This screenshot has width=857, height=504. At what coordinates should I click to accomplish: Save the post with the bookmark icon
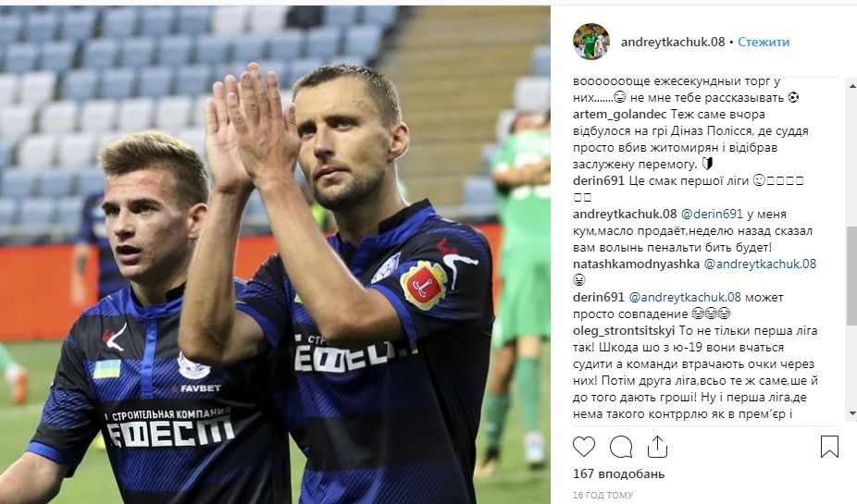[829, 447]
